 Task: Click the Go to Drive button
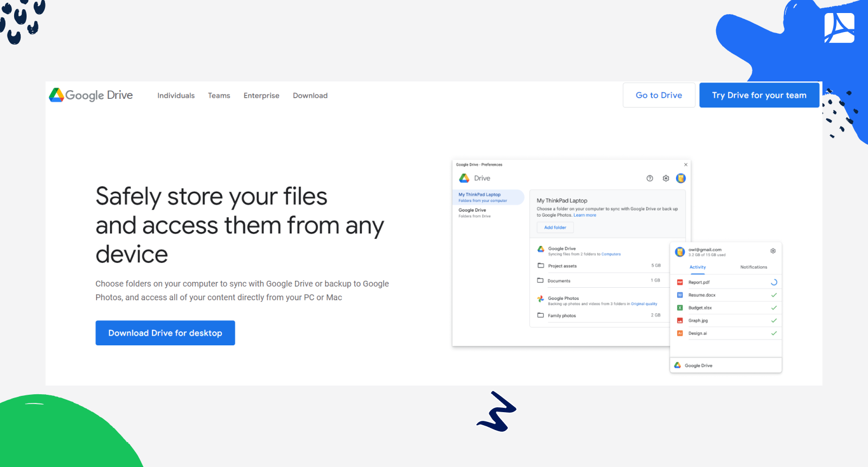[x=659, y=95]
